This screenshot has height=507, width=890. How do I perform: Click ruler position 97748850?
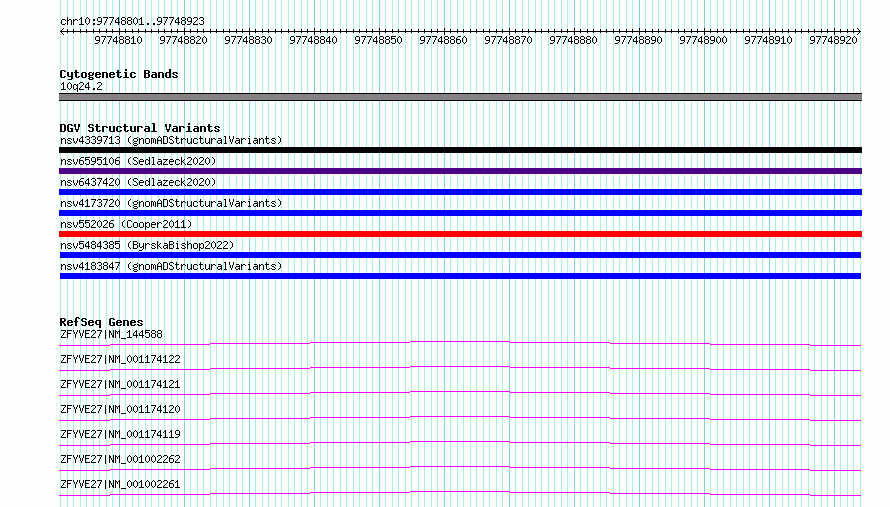(378, 40)
